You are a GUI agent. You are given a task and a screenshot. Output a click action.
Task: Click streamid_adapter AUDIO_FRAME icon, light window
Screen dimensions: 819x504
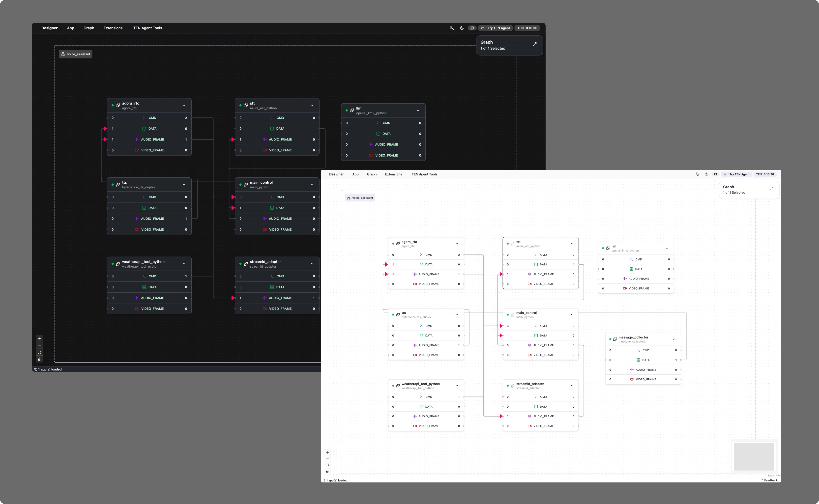pos(529,416)
